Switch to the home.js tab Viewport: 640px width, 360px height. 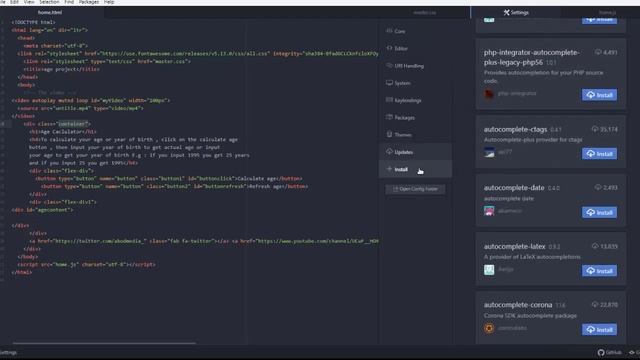click(607, 12)
